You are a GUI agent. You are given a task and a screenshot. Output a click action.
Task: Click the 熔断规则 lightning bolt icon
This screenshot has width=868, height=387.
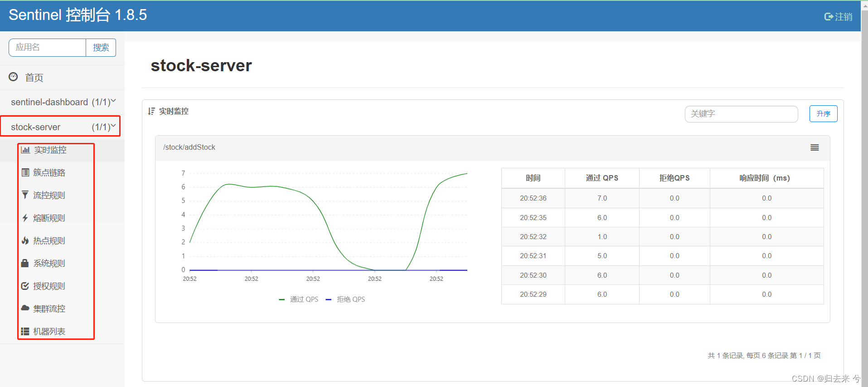tap(25, 218)
